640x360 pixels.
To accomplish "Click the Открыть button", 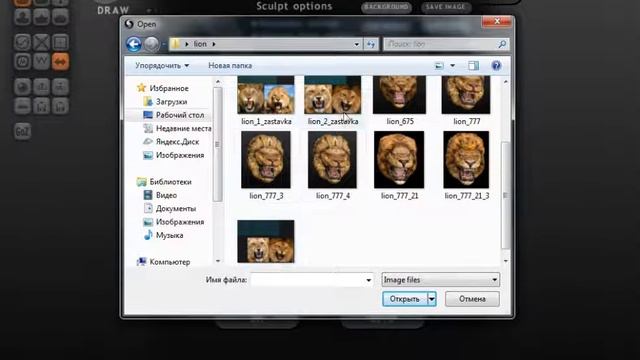I will click(405, 299).
